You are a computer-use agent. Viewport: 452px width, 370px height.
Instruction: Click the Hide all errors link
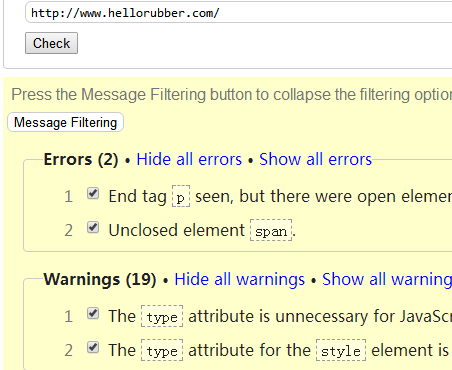coord(189,159)
